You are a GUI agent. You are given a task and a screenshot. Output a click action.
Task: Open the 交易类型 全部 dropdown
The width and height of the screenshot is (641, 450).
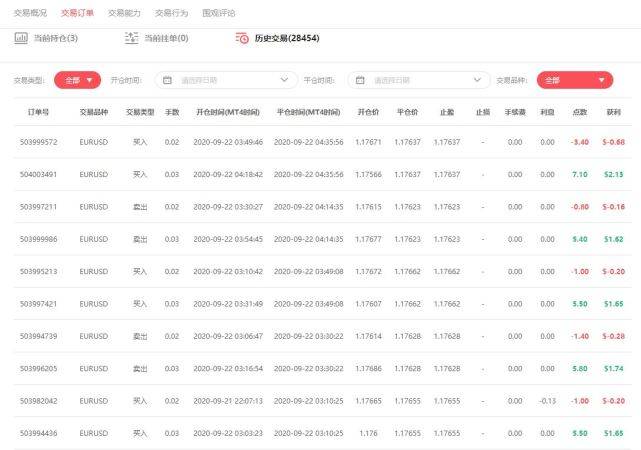77,80
